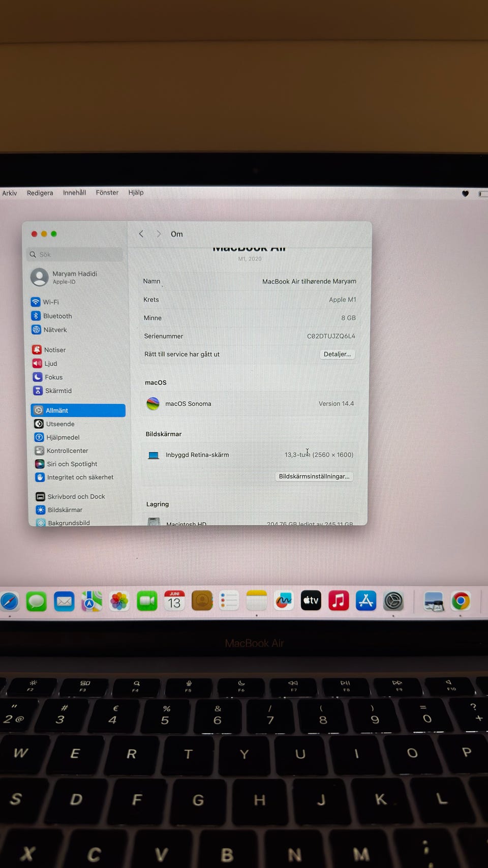Click System Settings icon in Dock
Image resolution: width=488 pixels, height=868 pixels.
(393, 601)
